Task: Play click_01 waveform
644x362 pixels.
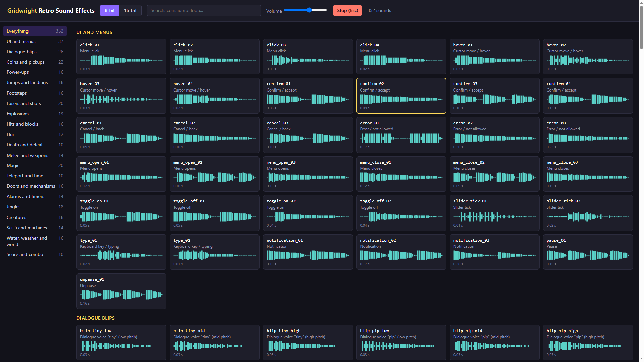Action: click(121, 60)
